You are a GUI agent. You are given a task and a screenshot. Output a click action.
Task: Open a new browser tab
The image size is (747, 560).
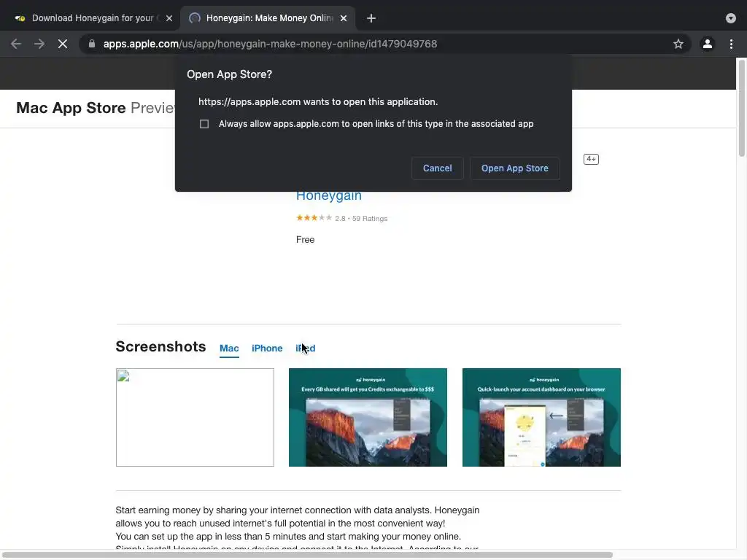tap(371, 18)
